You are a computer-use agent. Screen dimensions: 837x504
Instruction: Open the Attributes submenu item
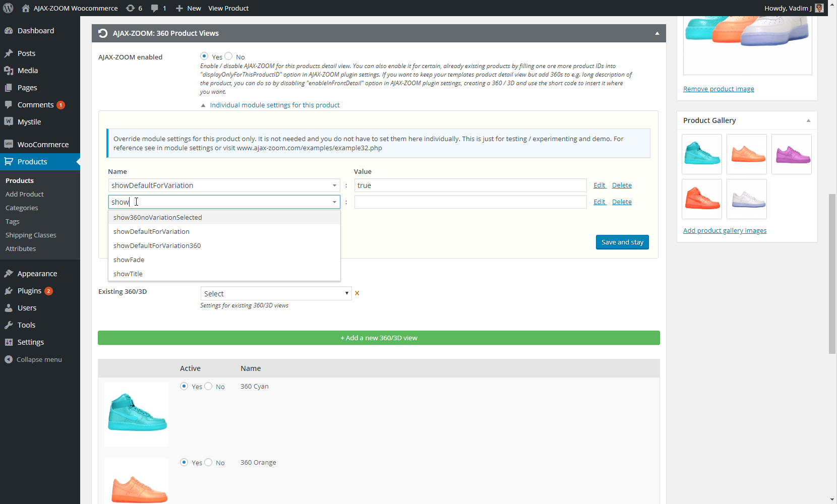point(21,248)
